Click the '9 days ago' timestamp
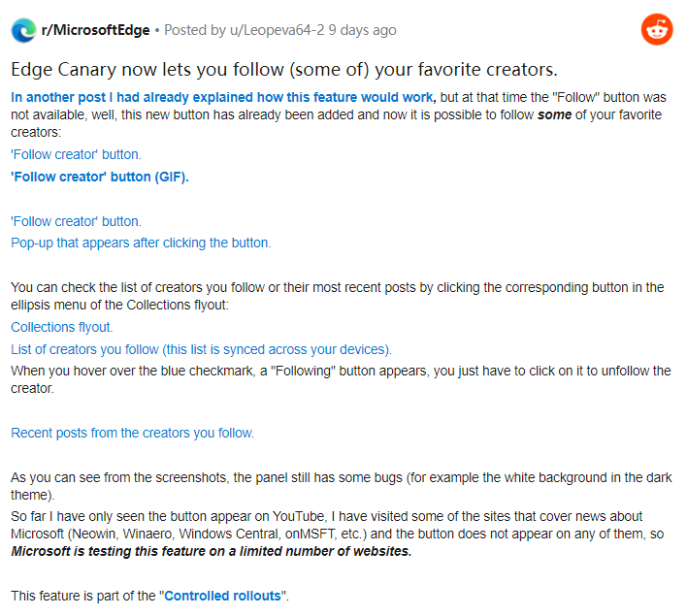Image resolution: width=687 pixels, height=616 pixels. [x=362, y=30]
